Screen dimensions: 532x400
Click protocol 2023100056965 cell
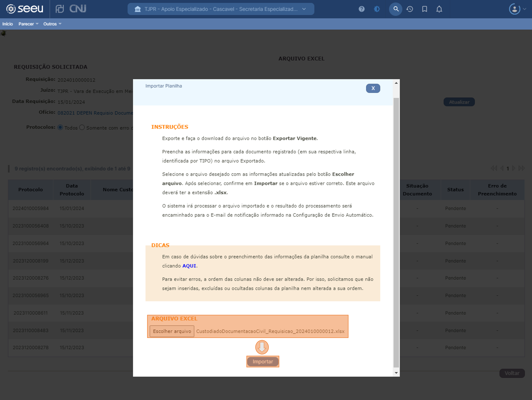click(31, 295)
